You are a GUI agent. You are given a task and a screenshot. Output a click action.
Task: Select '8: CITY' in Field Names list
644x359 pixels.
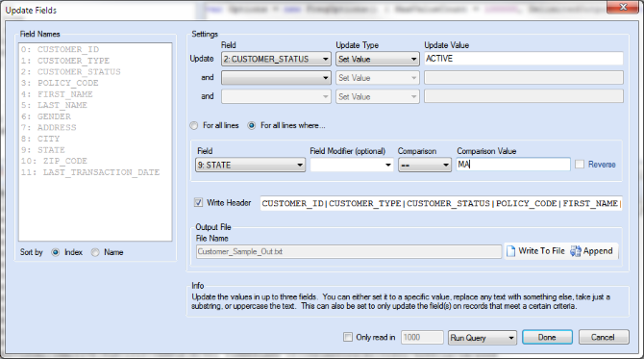[x=40, y=139]
